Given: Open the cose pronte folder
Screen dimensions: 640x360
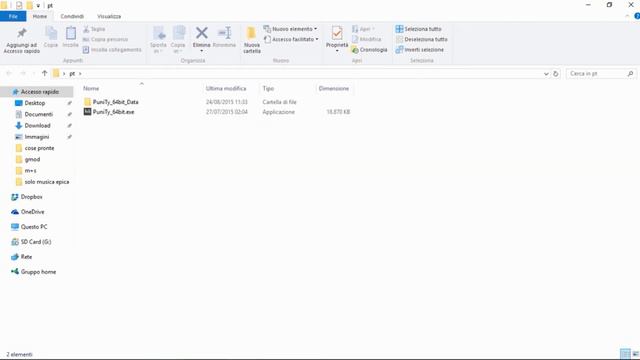Looking at the screenshot, I should [39, 148].
